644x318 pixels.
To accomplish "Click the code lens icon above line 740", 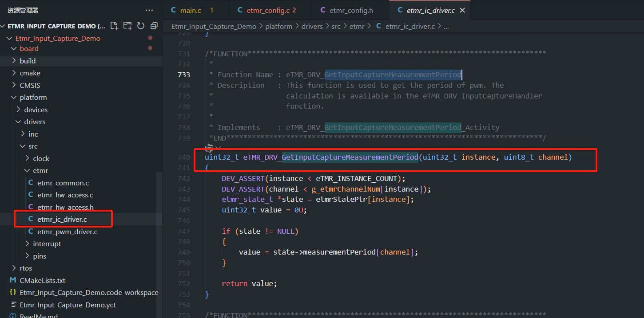I will click(209, 147).
